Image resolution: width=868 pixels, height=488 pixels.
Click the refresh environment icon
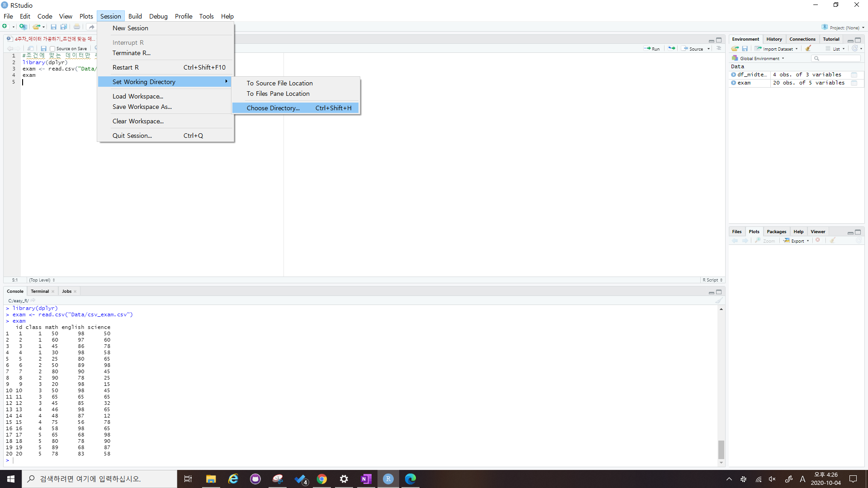854,48
